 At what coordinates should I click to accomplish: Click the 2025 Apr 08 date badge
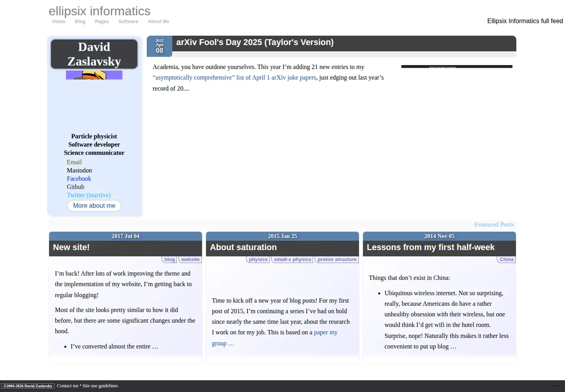159,46
